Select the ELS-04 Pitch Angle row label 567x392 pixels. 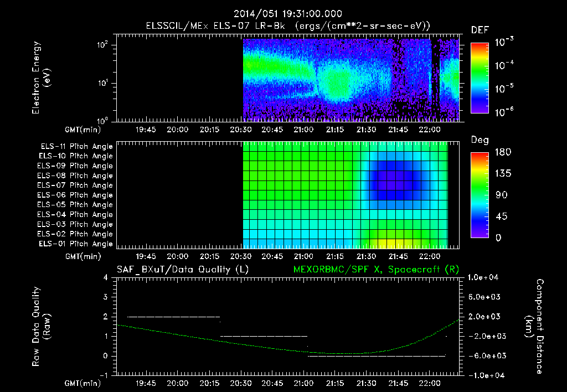pyautogui.click(x=75, y=215)
